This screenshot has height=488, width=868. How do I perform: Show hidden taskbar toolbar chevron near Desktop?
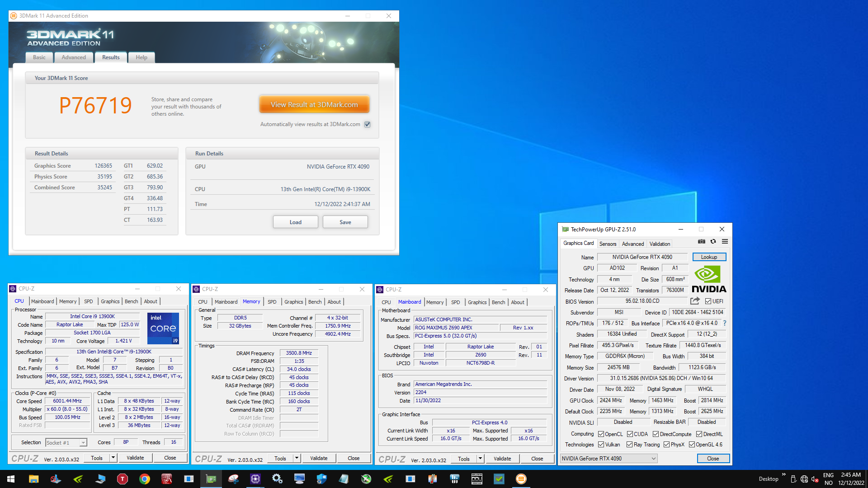pos(783,474)
